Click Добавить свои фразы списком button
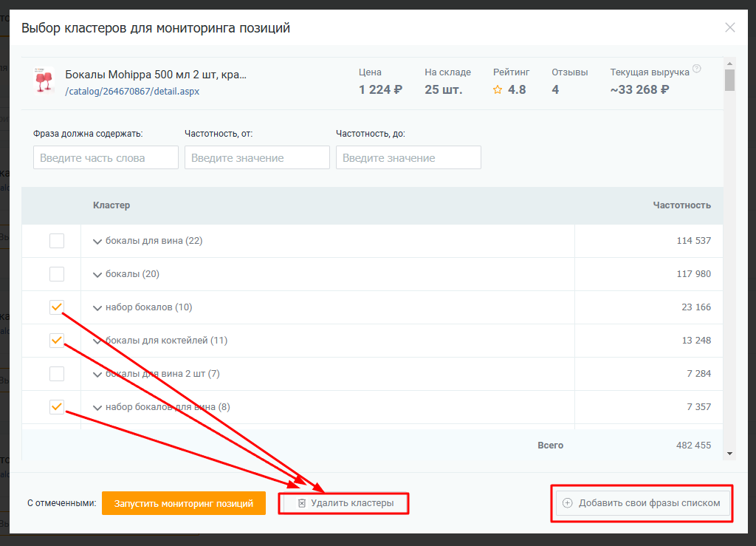The height and width of the screenshot is (546, 756). [642, 503]
